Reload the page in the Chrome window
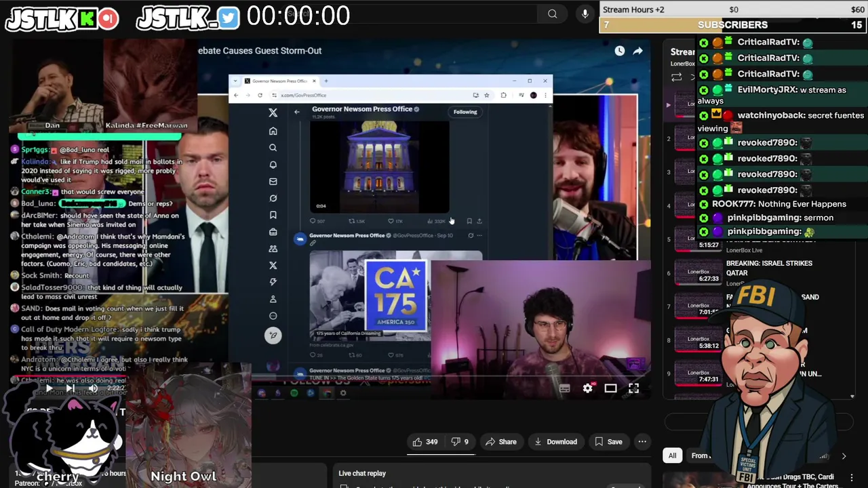Screen dimensions: 868x488 260,95
